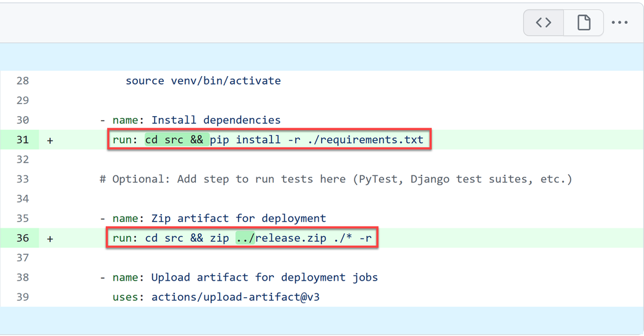This screenshot has width=644, height=336.
Task: Click 'name: Zip artifact for deployment' line
Action: 213,219
